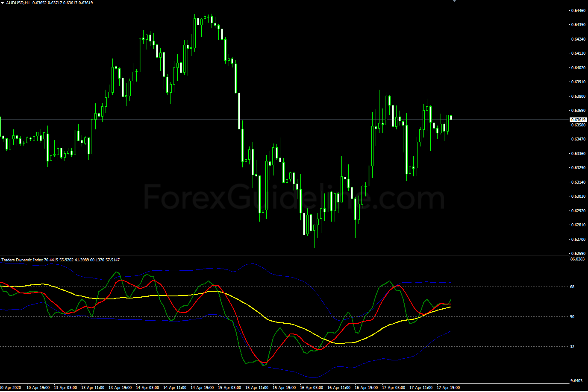Click price scale value 0.63030

tap(579, 196)
